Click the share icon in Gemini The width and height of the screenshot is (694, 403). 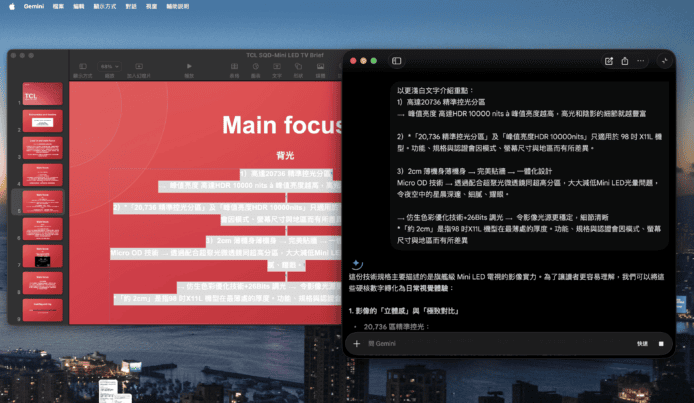pyautogui.click(x=625, y=61)
